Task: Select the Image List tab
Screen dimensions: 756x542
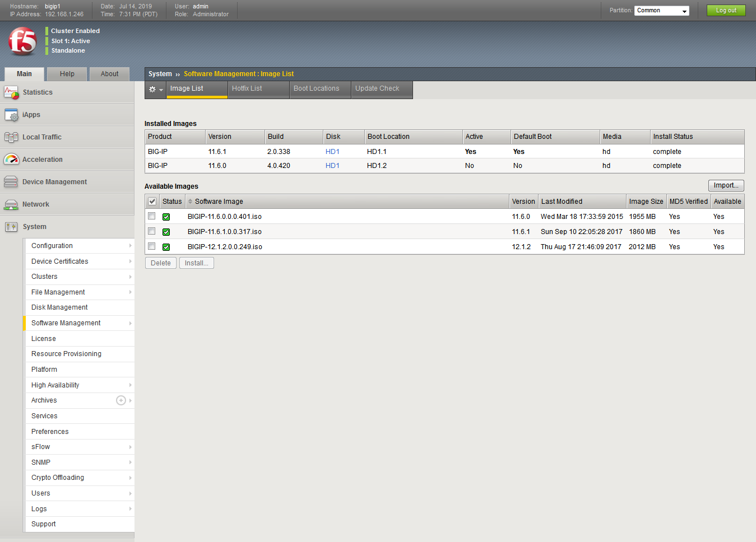Action: pyautogui.click(x=197, y=90)
